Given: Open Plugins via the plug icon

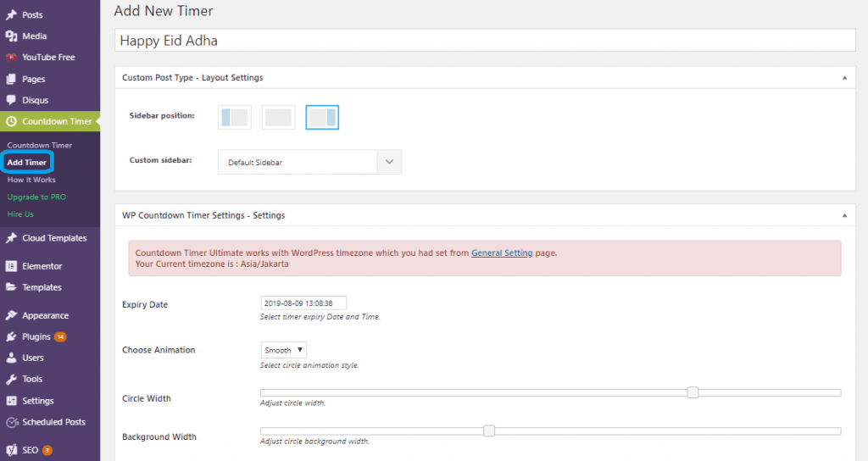Looking at the screenshot, I should (11, 336).
